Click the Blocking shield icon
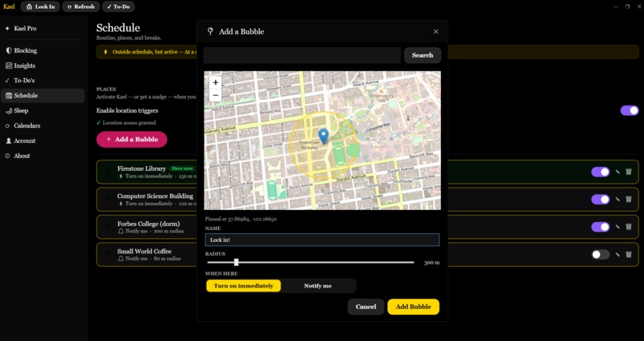644x341 pixels. coord(9,50)
